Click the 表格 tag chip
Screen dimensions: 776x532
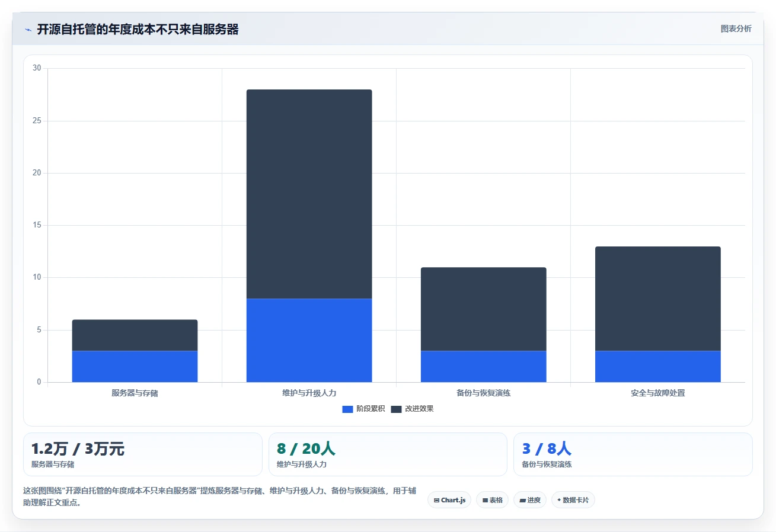tap(492, 500)
